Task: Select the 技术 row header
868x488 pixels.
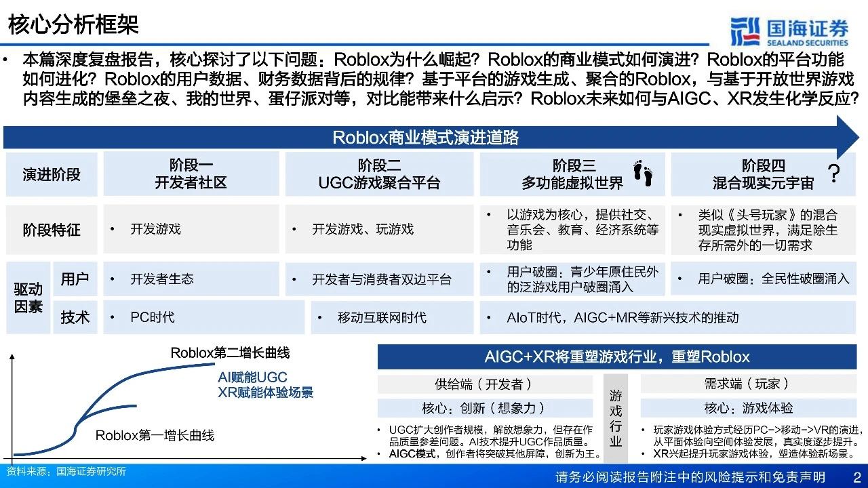Action: click(75, 317)
